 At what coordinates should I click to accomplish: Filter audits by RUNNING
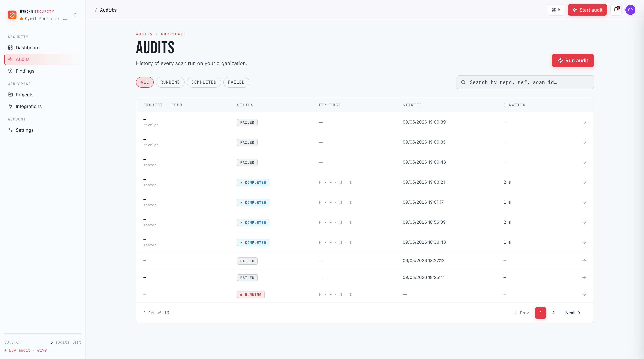click(170, 82)
